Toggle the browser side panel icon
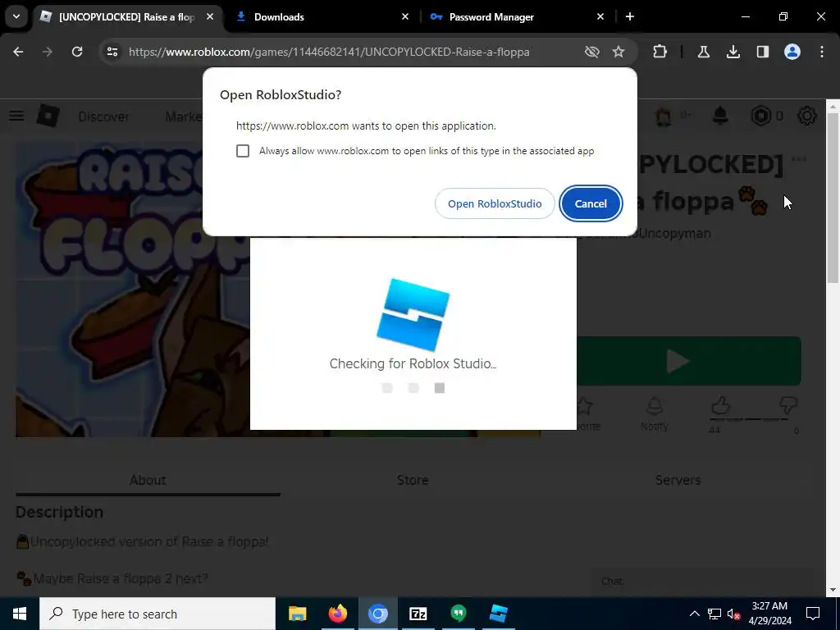Image resolution: width=840 pixels, height=630 pixels. (x=762, y=52)
